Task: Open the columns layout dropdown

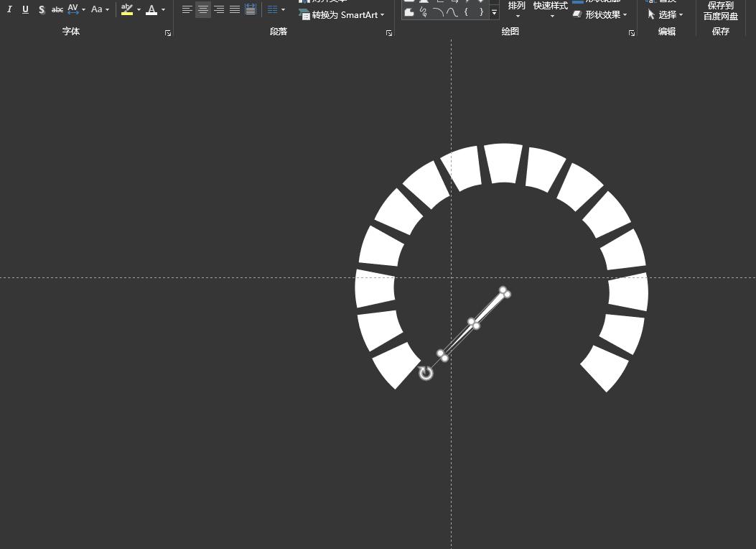Action: [276, 9]
